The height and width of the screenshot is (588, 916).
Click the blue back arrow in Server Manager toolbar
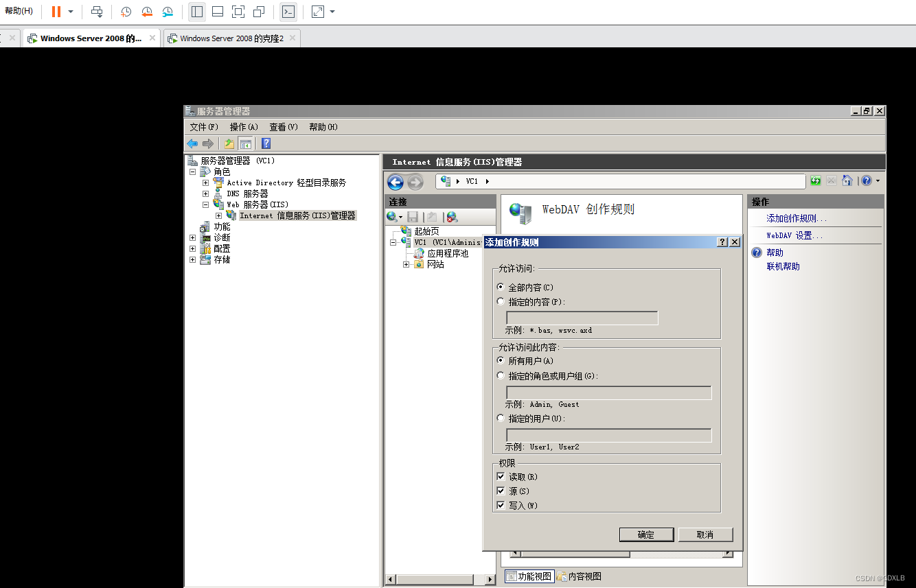pos(192,143)
